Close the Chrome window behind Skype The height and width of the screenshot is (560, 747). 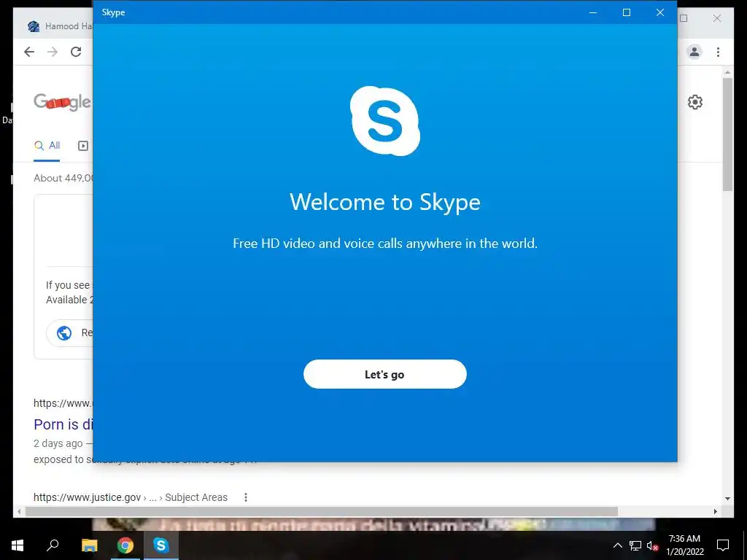(x=717, y=18)
